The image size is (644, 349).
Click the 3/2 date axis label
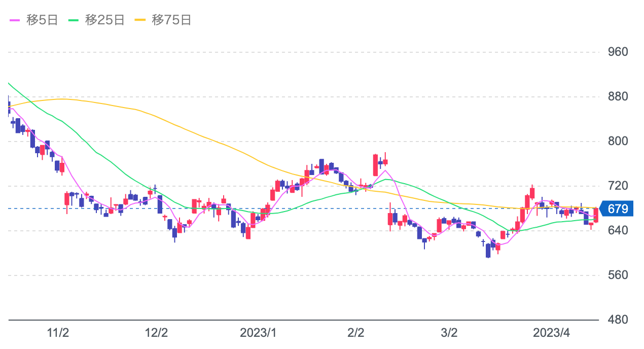point(449,333)
